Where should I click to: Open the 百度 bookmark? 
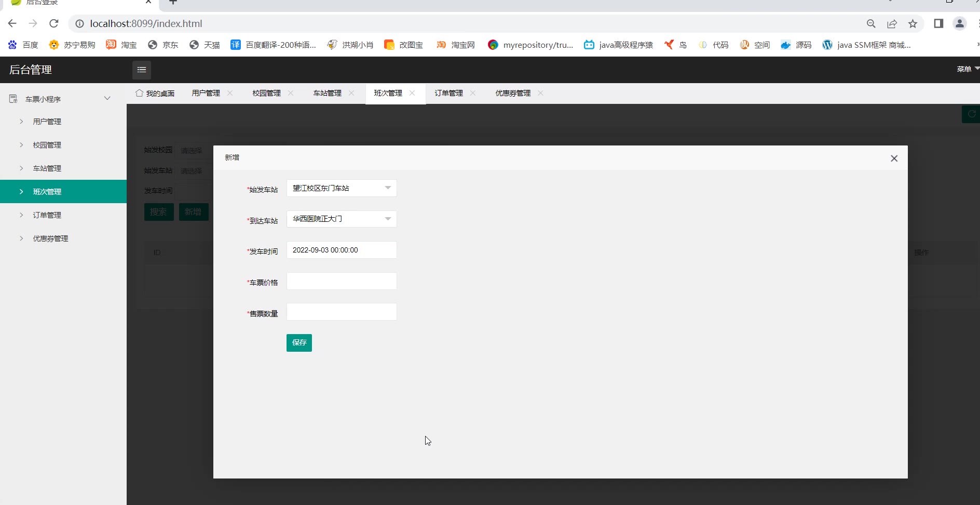pos(23,45)
